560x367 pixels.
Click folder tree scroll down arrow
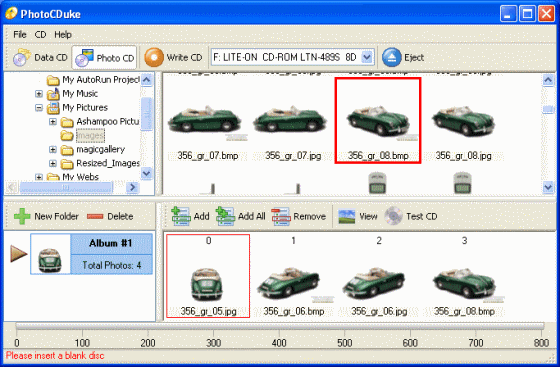point(146,174)
